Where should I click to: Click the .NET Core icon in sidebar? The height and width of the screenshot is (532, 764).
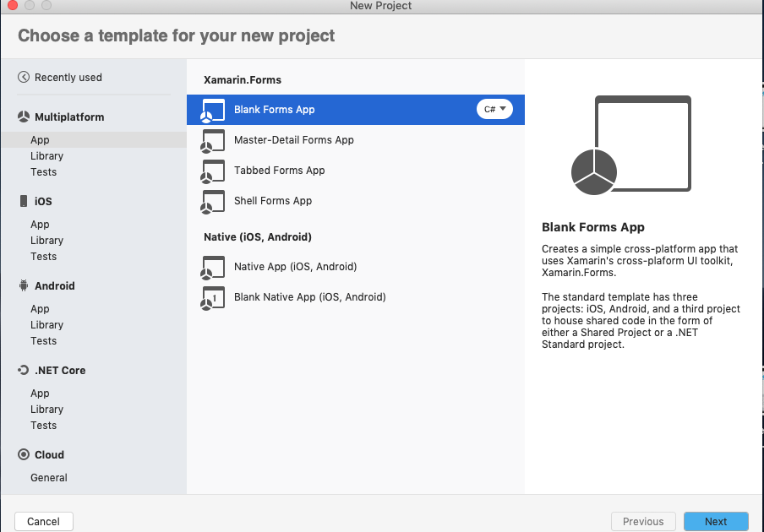23,370
